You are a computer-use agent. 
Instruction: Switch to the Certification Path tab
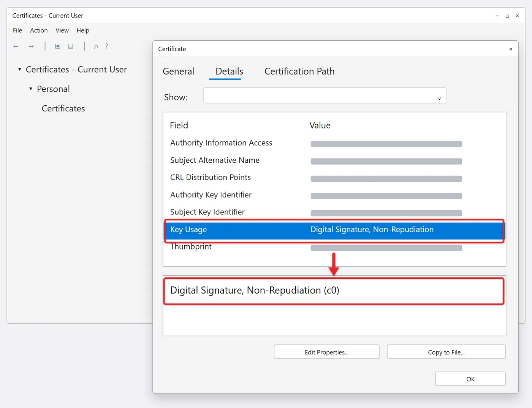299,71
